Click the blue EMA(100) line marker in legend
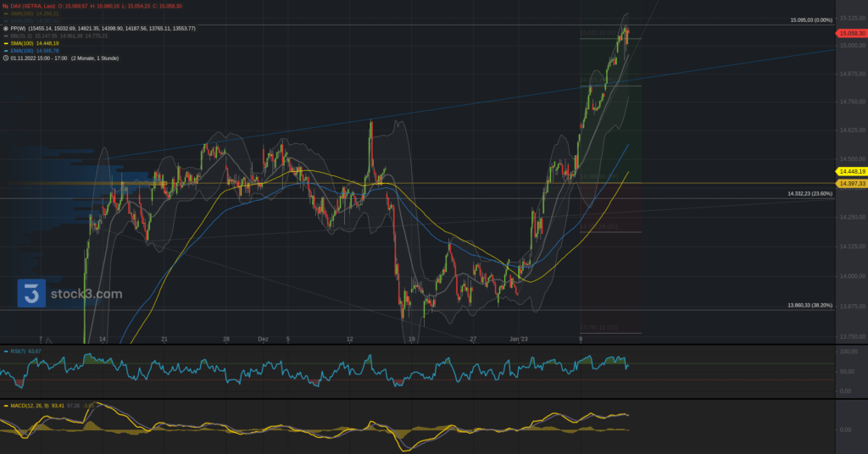The height and width of the screenshot is (454, 868). tap(6, 51)
